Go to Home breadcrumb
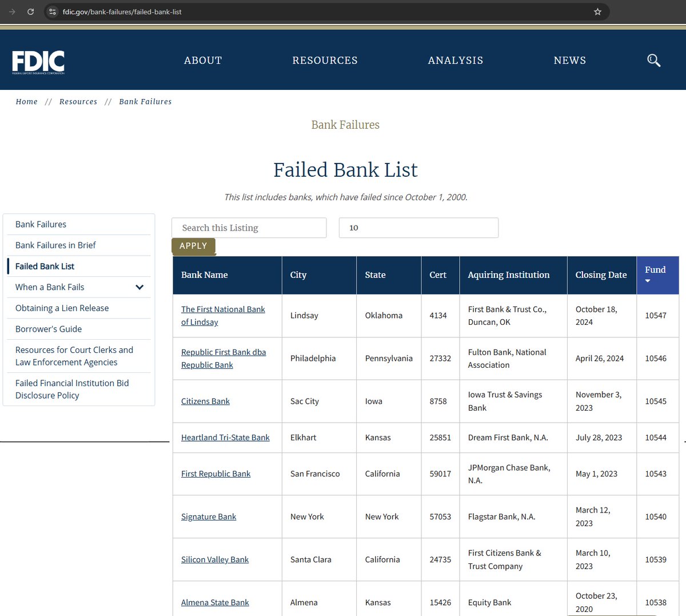This screenshot has height=616, width=686. [x=26, y=102]
